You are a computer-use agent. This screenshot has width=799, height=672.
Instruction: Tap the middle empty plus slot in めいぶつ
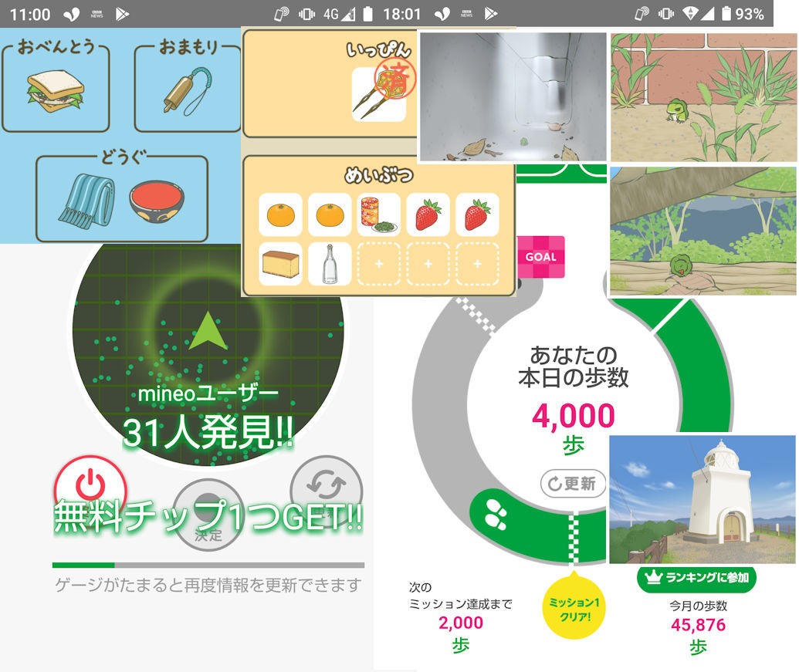coord(428,264)
